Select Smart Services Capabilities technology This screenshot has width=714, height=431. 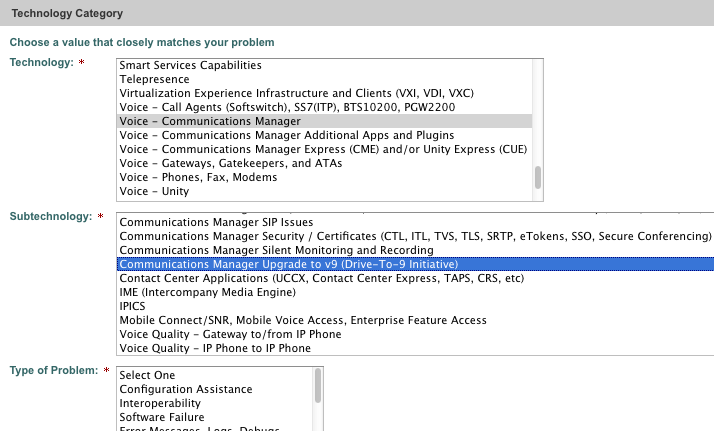[x=324, y=65]
